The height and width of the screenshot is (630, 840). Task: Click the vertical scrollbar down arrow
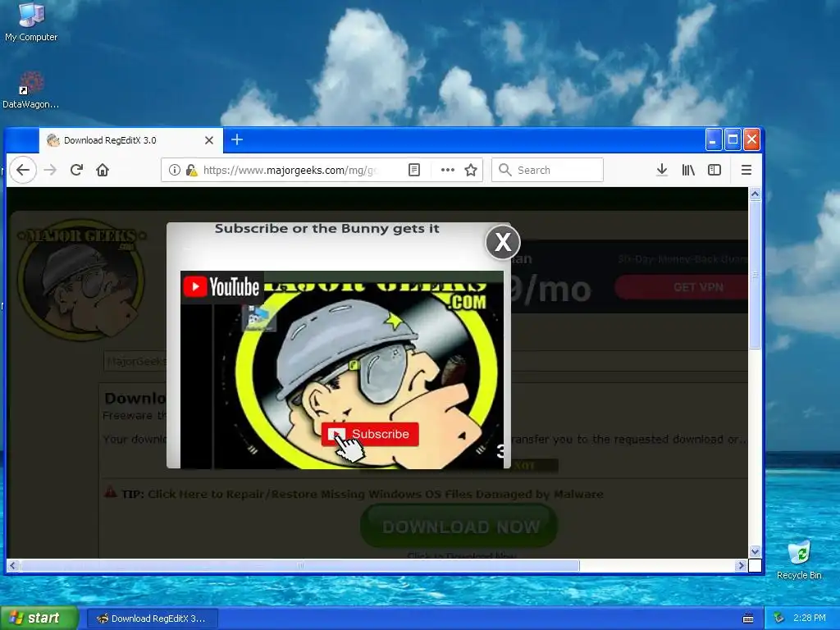pyautogui.click(x=755, y=551)
